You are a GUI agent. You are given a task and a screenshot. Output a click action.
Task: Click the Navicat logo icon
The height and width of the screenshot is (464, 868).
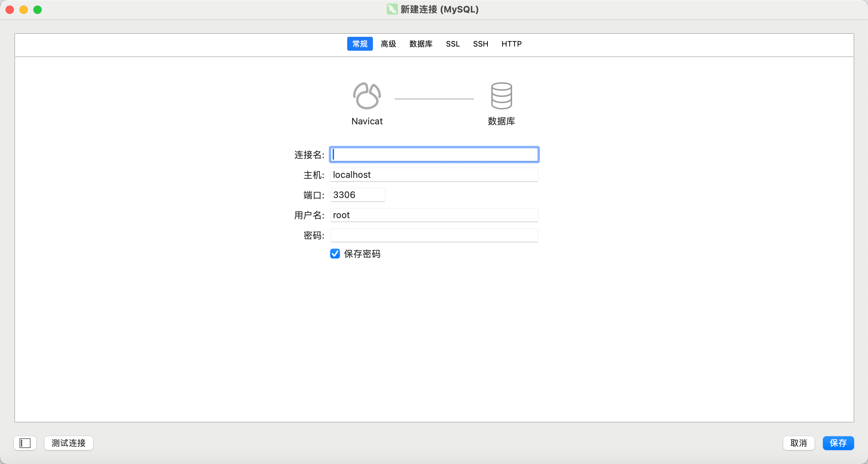point(367,96)
